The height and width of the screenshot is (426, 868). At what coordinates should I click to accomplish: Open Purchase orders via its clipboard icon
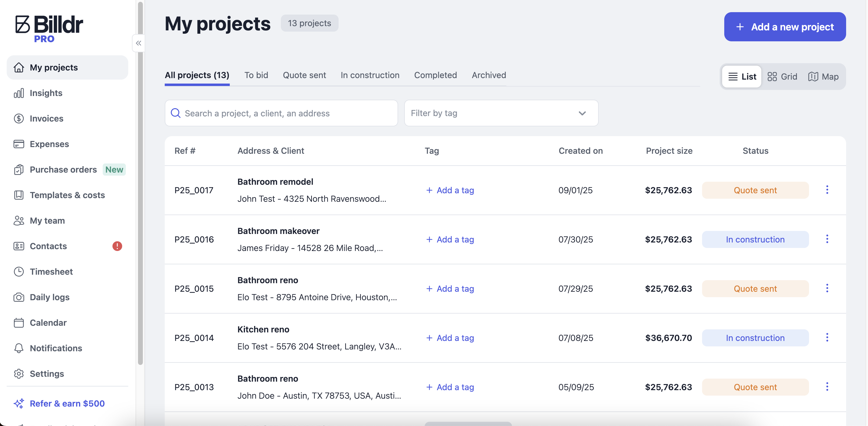19,169
